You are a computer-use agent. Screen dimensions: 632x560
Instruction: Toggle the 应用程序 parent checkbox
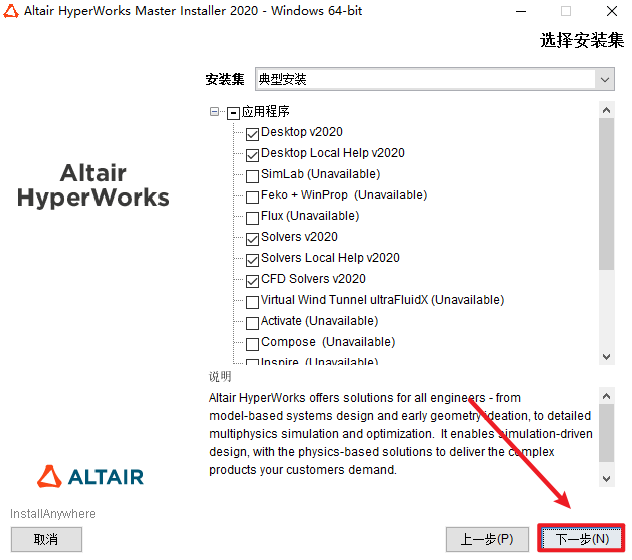coord(233,113)
